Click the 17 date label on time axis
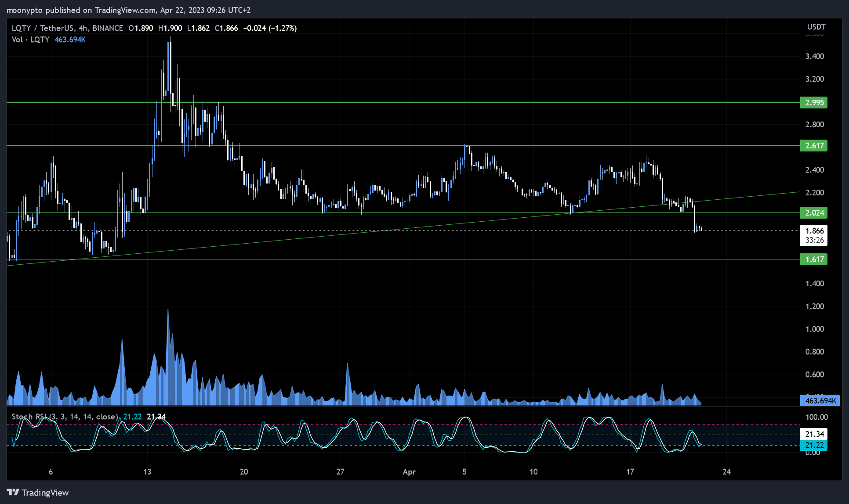The image size is (849, 504). coord(630,472)
